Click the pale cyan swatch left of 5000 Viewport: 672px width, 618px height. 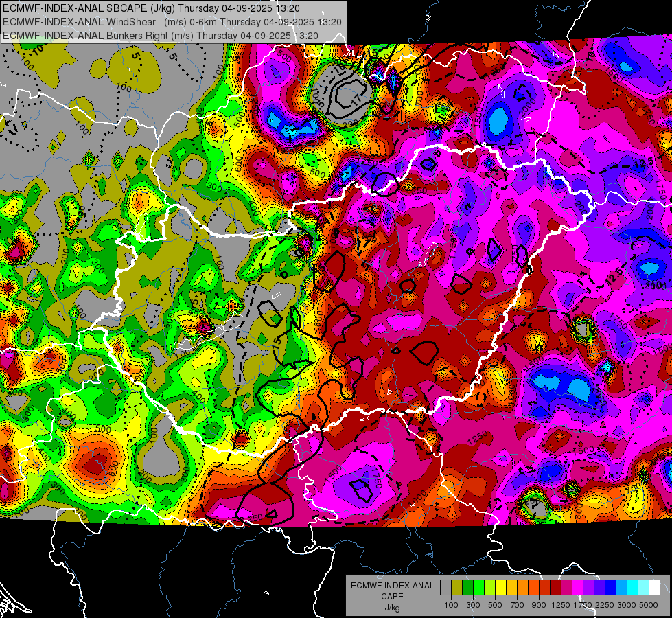coord(644,588)
